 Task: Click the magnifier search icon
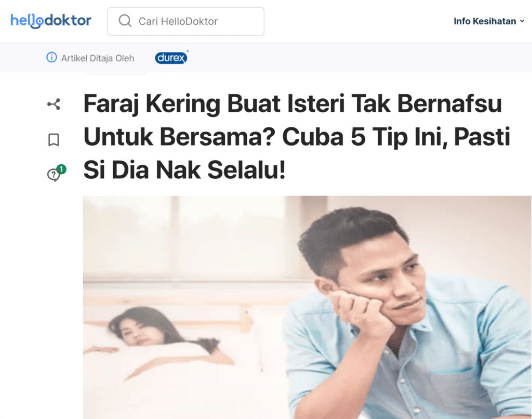click(x=125, y=21)
